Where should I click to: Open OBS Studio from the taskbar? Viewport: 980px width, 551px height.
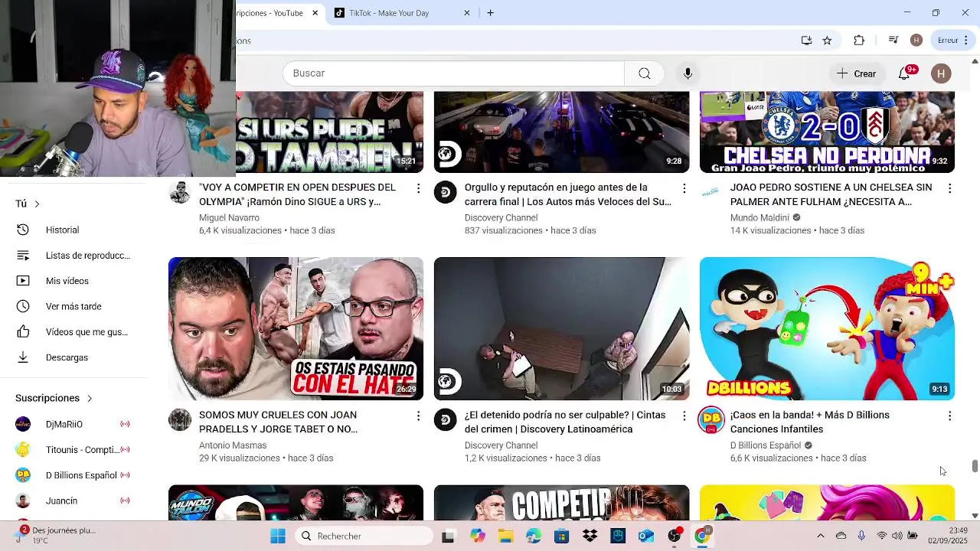[x=674, y=536]
